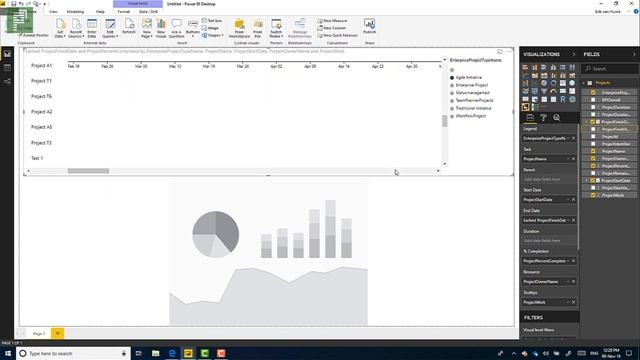
Task: Select the highlighted Gantt custom visual icon
Action: pyautogui.click(x=525, y=107)
